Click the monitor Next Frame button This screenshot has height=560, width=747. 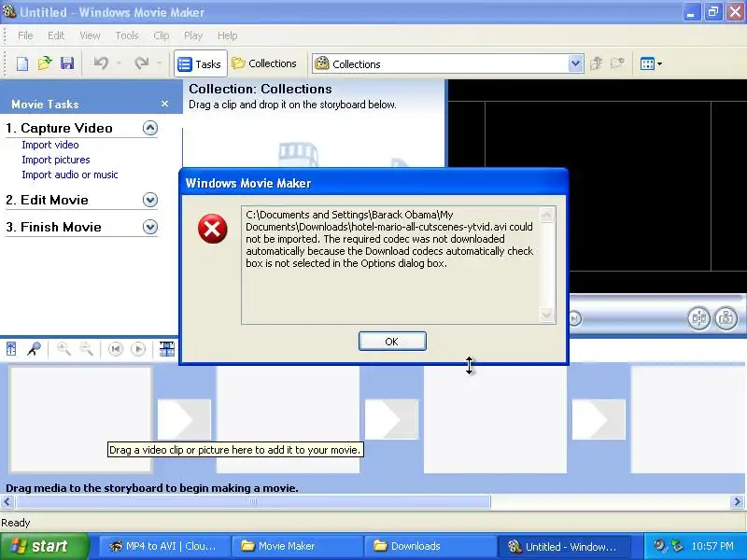click(x=575, y=318)
